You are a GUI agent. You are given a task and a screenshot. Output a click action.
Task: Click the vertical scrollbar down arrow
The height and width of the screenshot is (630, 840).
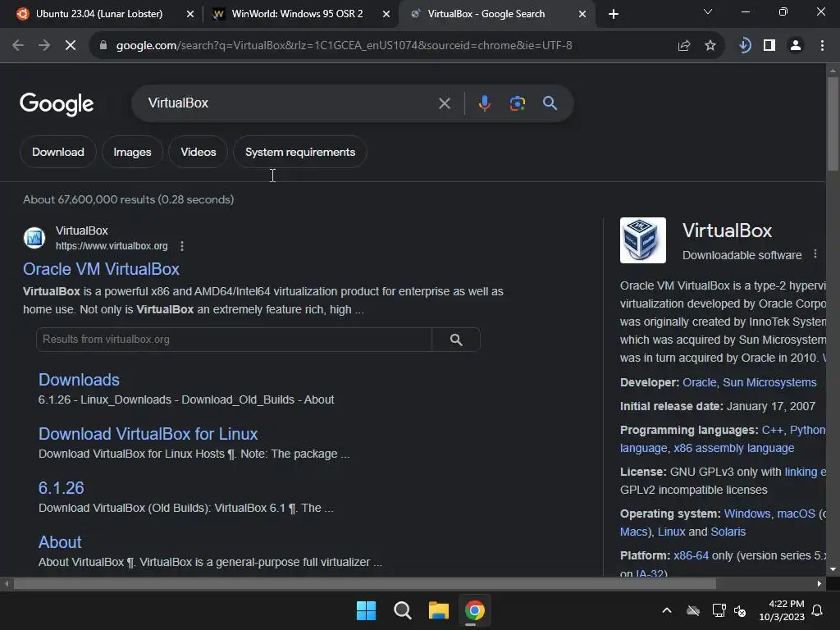833,569
